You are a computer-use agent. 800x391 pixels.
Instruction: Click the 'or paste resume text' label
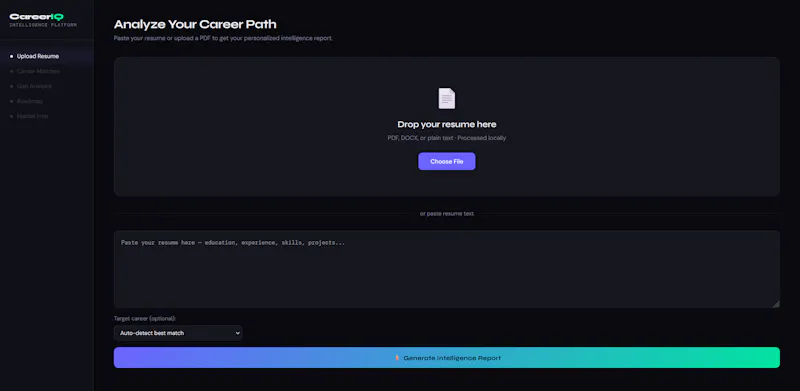(x=446, y=214)
